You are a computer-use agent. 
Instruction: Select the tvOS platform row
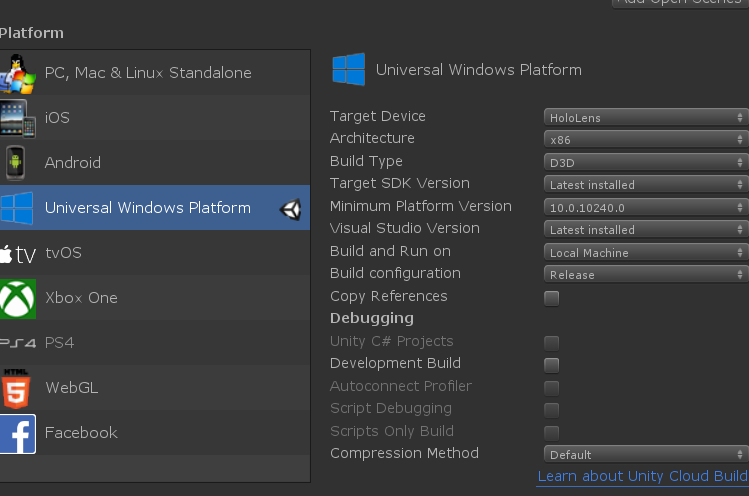[x=155, y=252]
